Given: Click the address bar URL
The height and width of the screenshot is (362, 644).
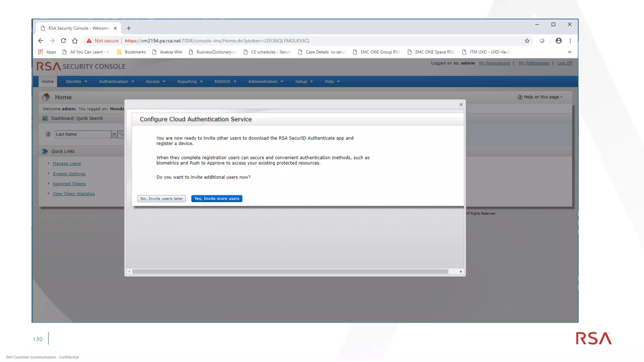Looking at the screenshot, I should pos(217,41).
